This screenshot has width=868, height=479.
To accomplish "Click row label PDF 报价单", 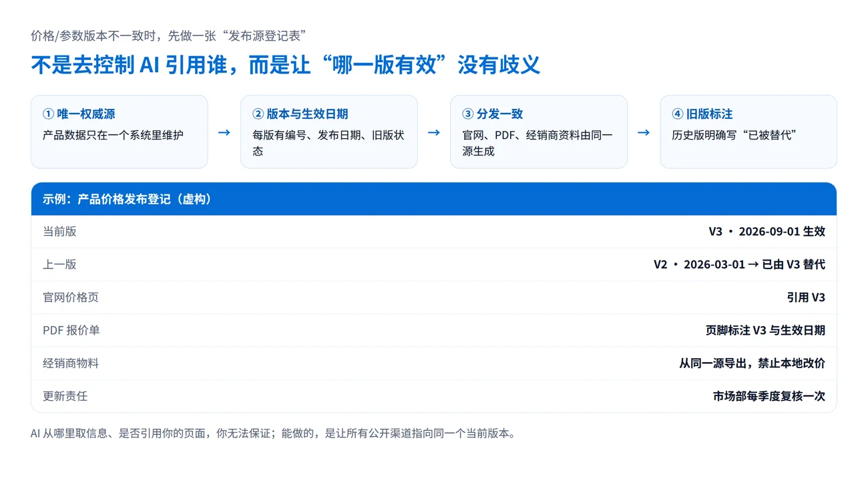I will 71,330.
